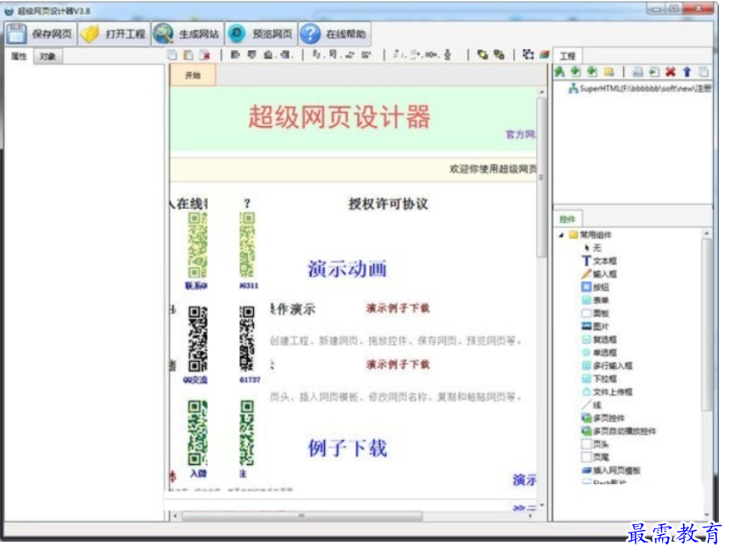The width and height of the screenshot is (729, 560).
Task: Click the 欢迎你使用超级网页 welcome text
Action: coord(493,169)
